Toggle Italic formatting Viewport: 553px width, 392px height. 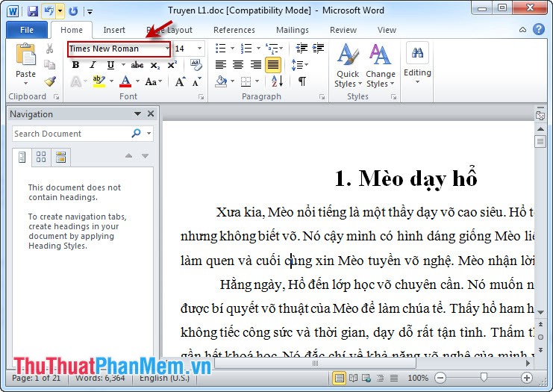(x=93, y=65)
